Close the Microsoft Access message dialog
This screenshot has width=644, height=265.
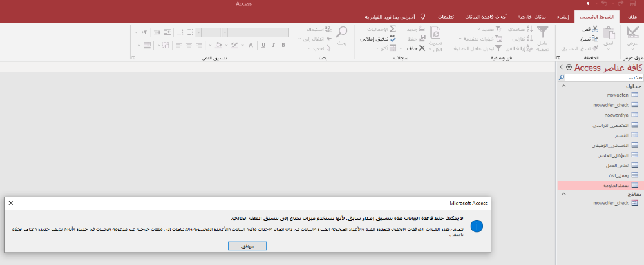click(11, 203)
